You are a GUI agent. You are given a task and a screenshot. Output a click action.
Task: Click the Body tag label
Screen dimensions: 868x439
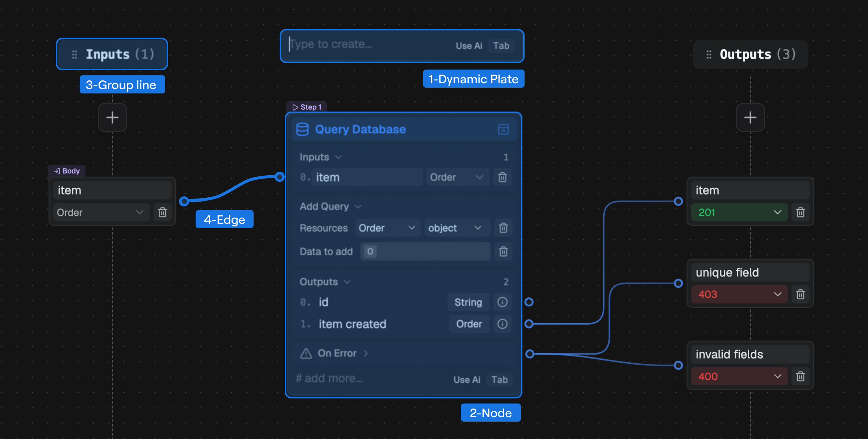pos(67,171)
